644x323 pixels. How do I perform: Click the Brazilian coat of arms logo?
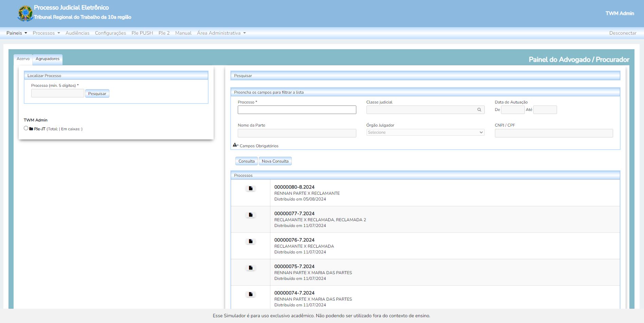(25, 13)
